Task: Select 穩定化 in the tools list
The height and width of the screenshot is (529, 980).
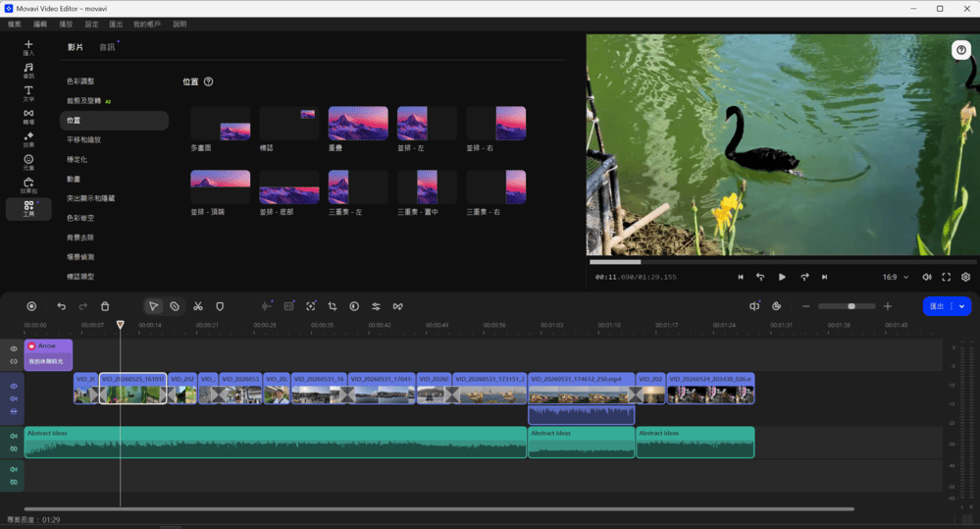Action: click(77, 159)
